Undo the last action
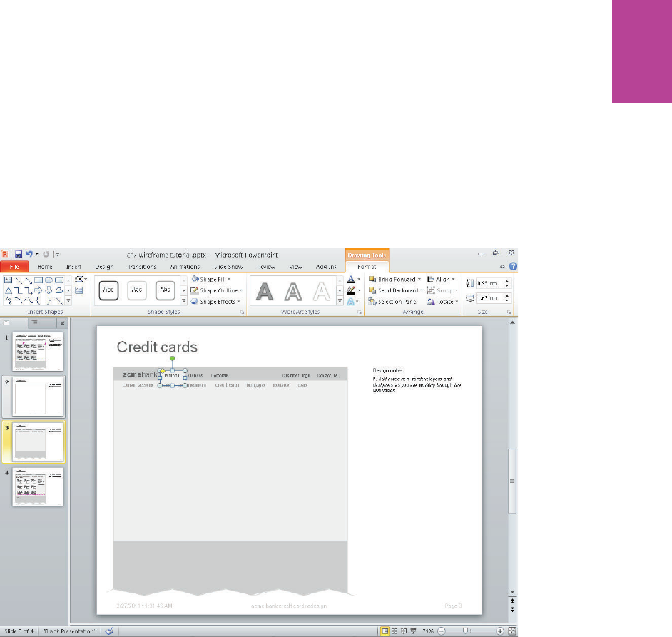This screenshot has width=672, height=637. (x=29, y=254)
